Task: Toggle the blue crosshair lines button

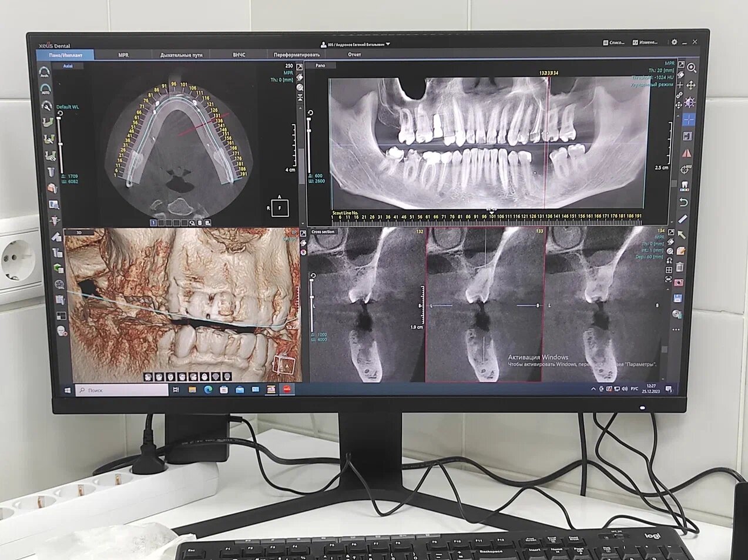Action: tap(688, 119)
